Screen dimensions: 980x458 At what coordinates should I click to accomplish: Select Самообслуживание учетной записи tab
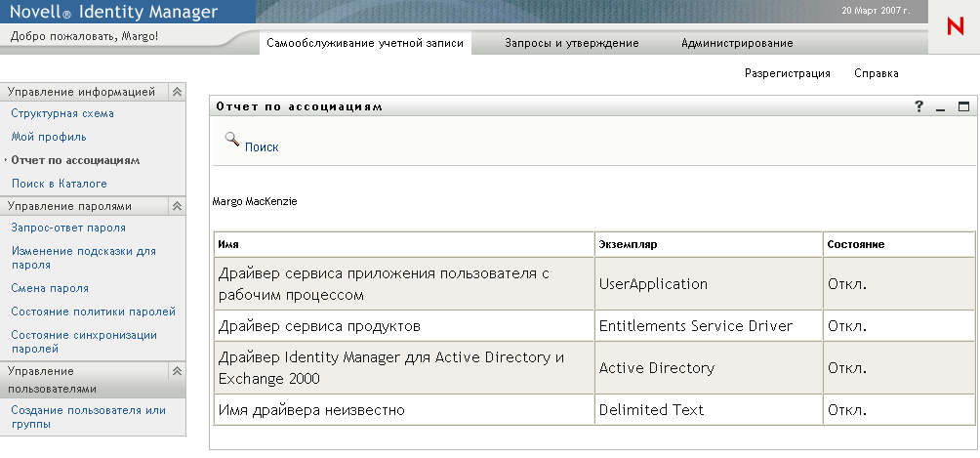[x=366, y=43]
